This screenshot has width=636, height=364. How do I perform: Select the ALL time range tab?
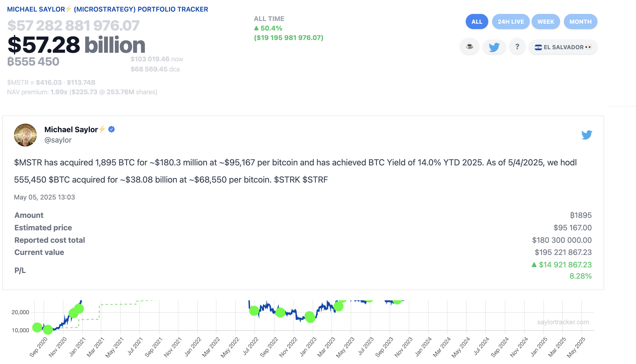(x=477, y=22)
